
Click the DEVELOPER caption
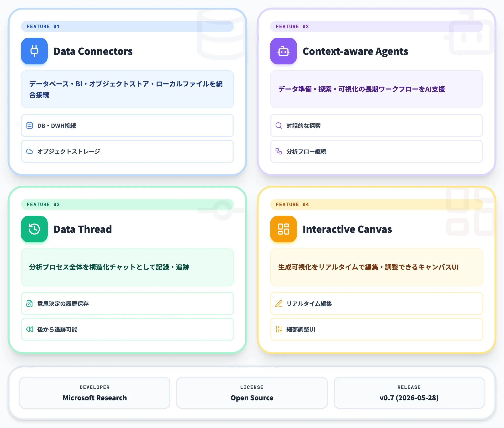[x=95, y=387]
